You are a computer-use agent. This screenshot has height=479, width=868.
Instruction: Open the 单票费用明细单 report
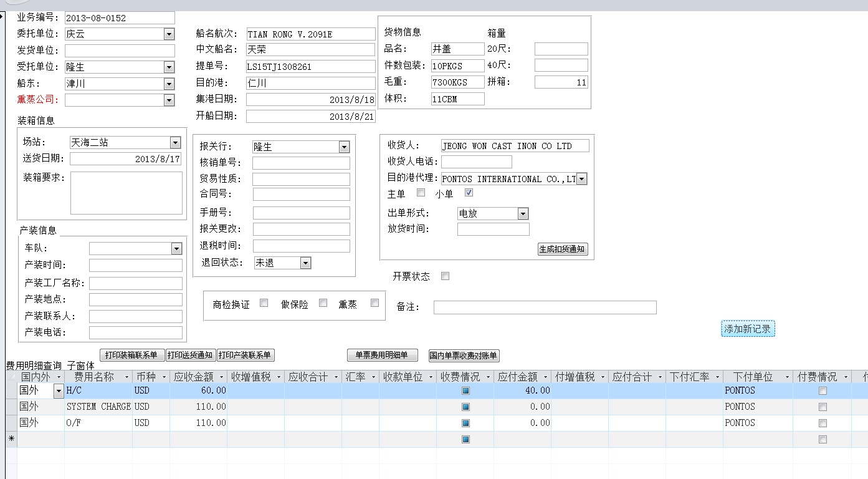pos(381,356)
